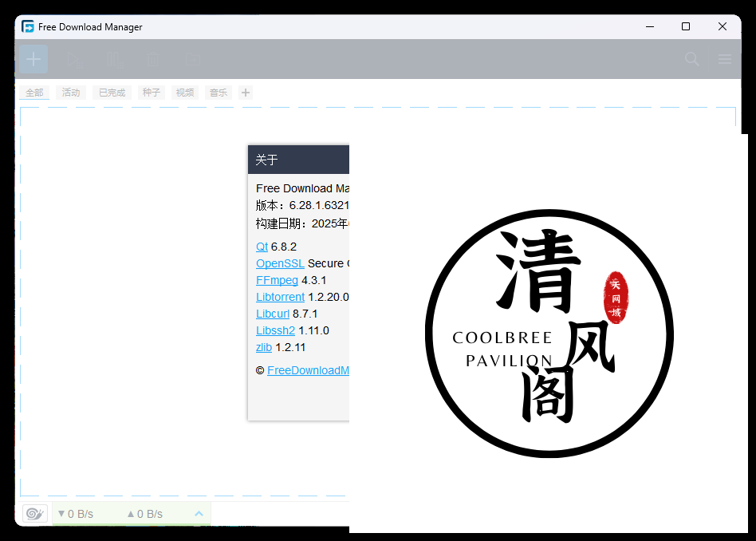Toggle the snail mode icon
This screenshot has width=756, height=541.
35,514
